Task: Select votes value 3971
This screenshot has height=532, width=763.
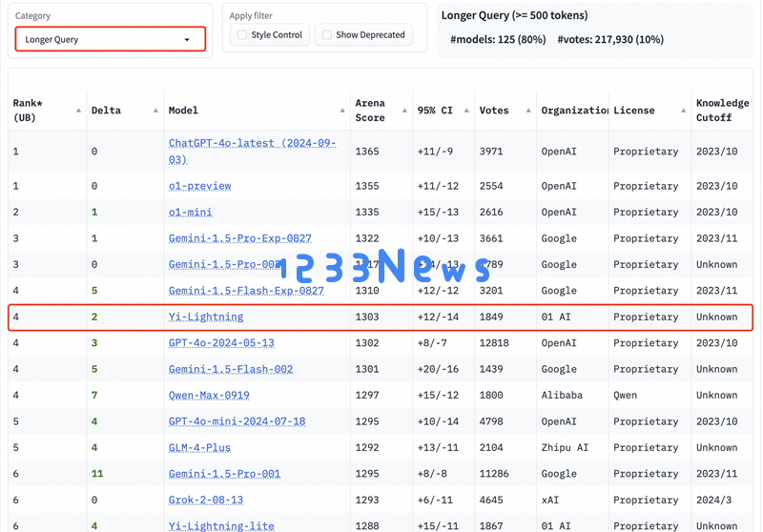Action: tap(491, 152)
